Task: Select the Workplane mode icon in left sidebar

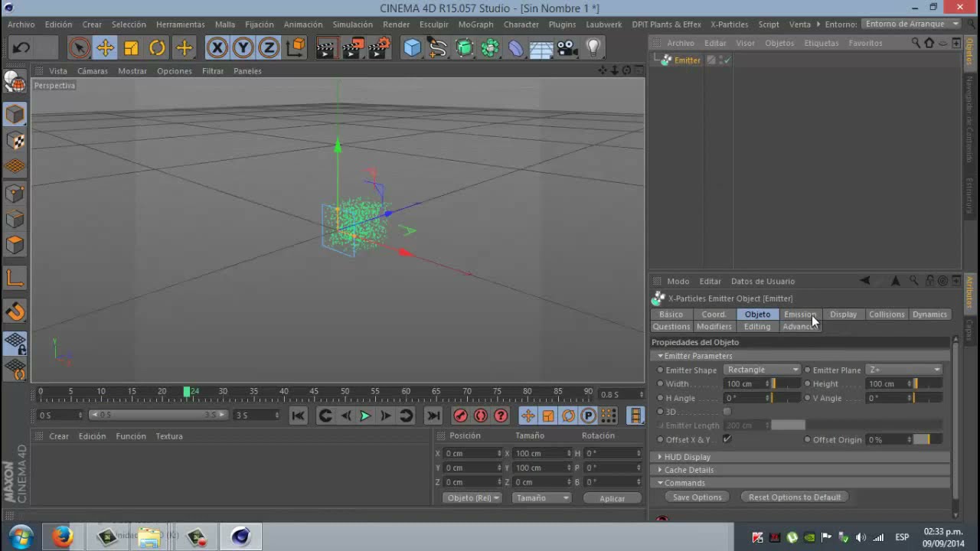Action: (x=15, y=166)
